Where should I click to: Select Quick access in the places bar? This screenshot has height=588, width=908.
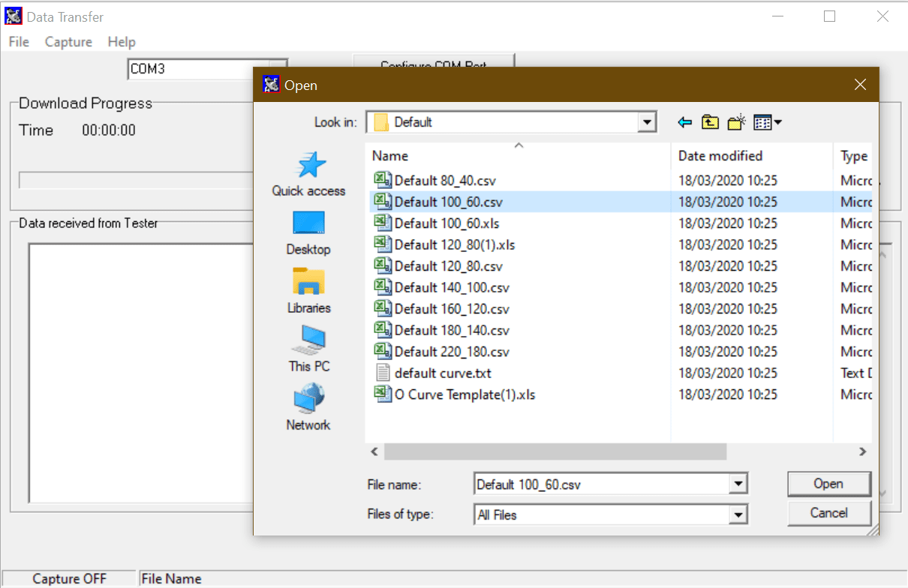coord(308,174)
